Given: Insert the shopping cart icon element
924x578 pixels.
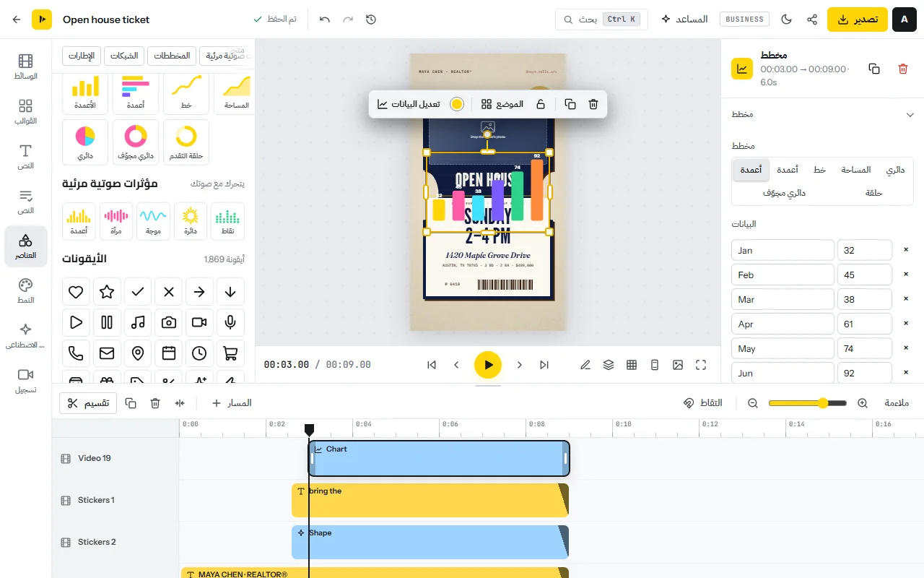Looking at the screenshot, I should click(230, 353).
